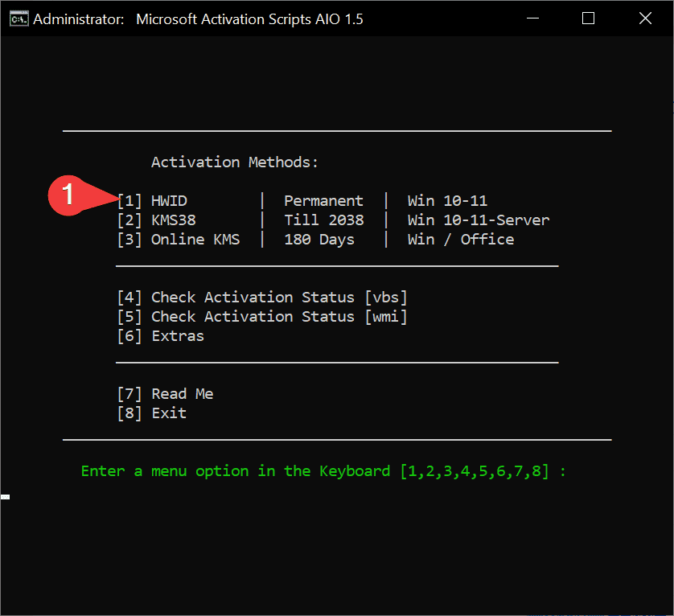Click the 'Activation Methods:' heading

tap(235, 162)
